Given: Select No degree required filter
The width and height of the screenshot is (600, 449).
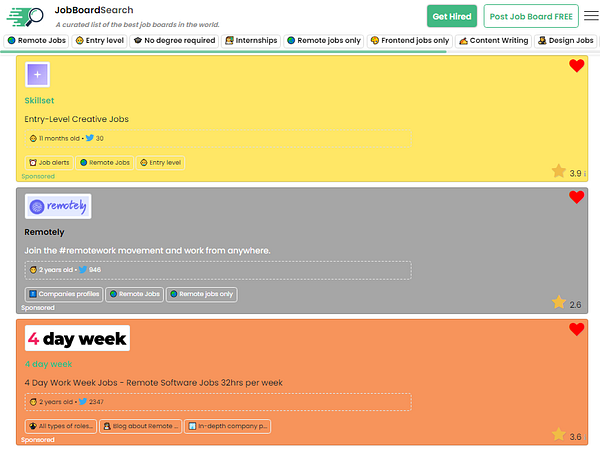Looking at the screenshot, I should pos(174,41).
